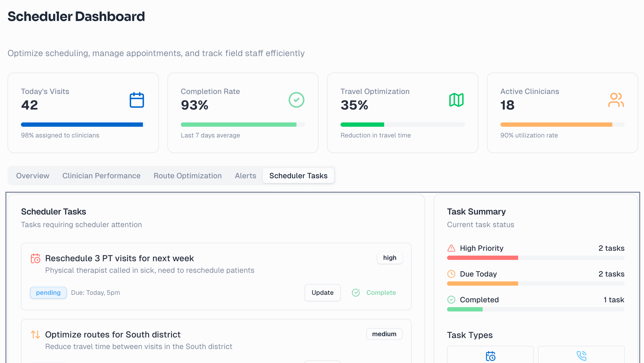The image size is (644, 363).
Task: Click the Due Today clock icon
Action: tap(451, 274)
